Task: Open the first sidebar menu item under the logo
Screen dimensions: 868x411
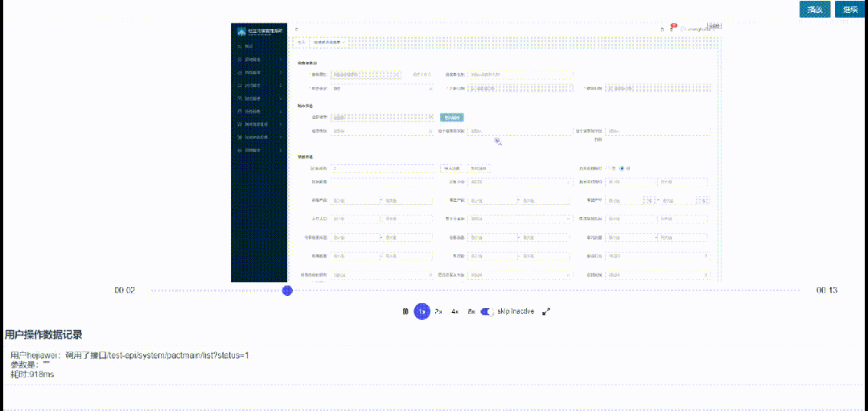Action: pos(259,47)
